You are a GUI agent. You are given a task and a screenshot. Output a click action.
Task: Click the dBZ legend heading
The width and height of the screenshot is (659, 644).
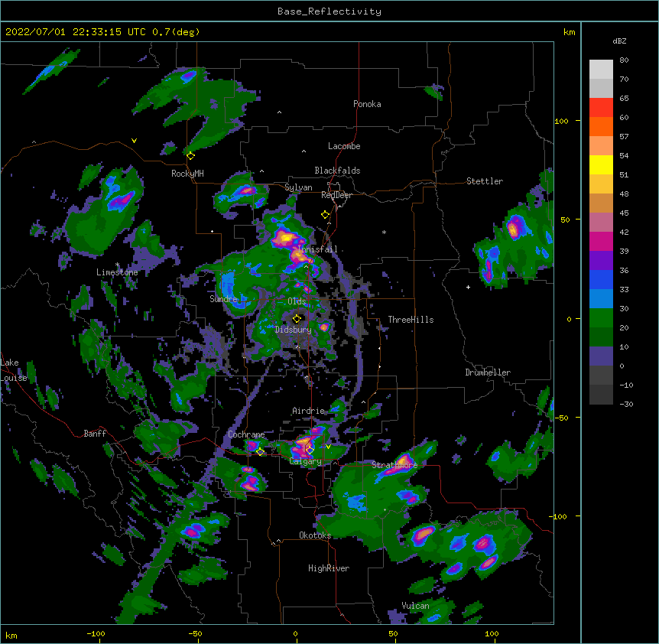619,41
